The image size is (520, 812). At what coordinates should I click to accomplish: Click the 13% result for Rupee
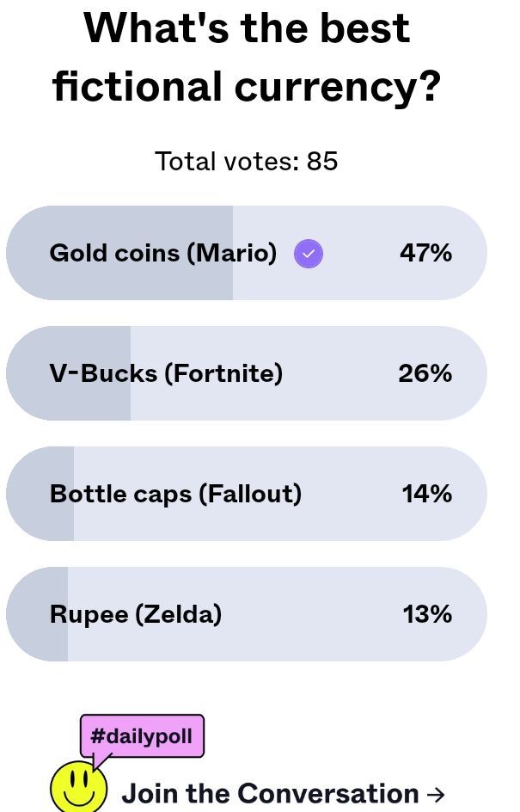coord(427,614)
